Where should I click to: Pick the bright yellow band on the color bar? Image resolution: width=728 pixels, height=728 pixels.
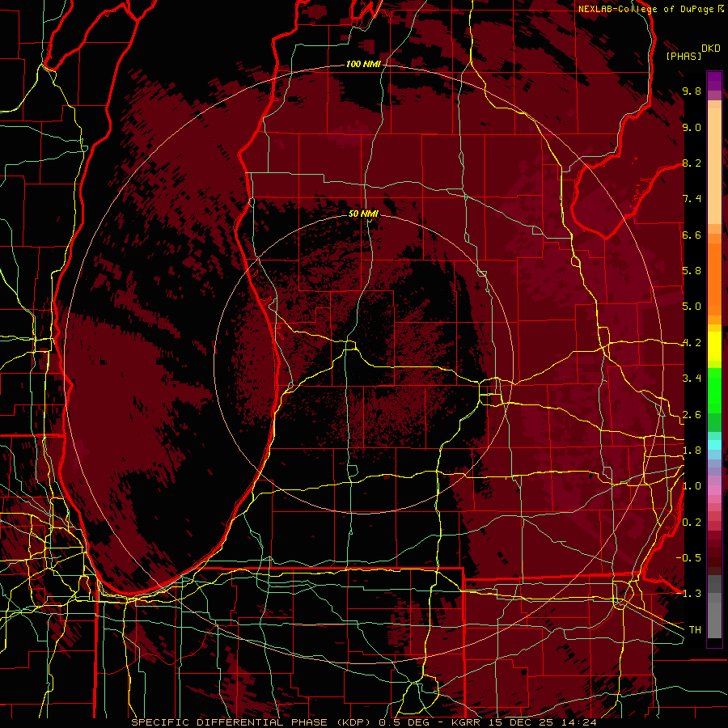(x=714, y=346)
